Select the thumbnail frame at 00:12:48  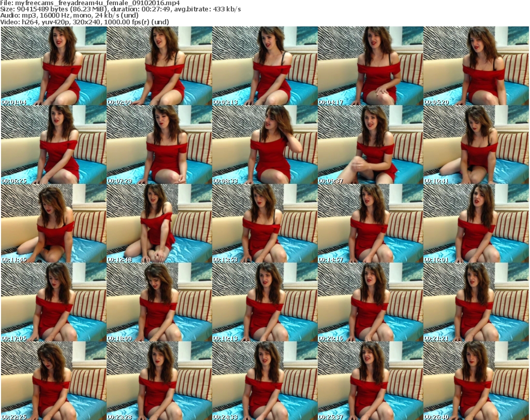[x=159, y=224]
